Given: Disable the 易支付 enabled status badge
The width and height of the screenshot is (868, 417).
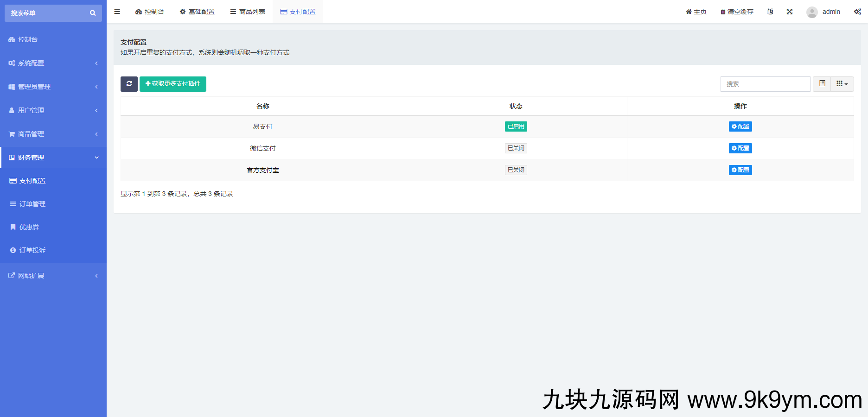Looking at the screenshot, I should click(x=516, y=126).
